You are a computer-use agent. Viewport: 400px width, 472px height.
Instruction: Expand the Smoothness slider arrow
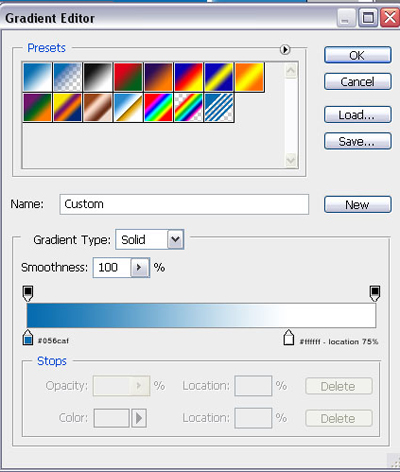point(139,267)
